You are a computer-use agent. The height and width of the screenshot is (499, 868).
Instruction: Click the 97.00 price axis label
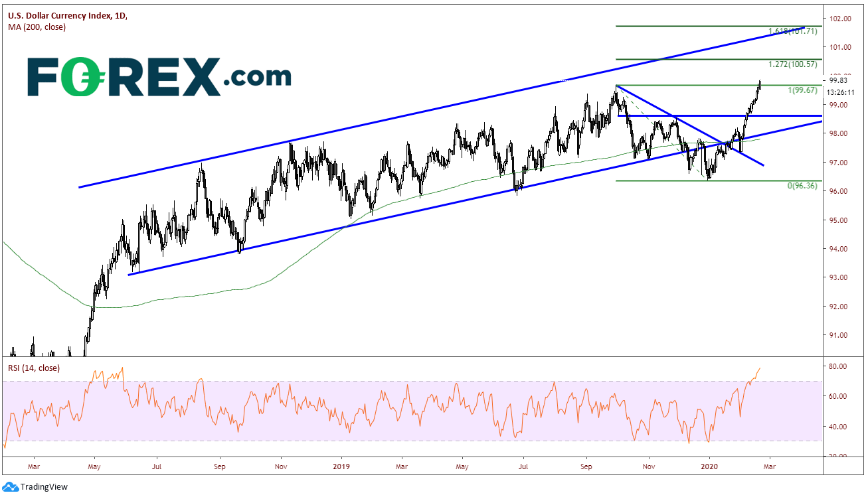tap(839, 163)
